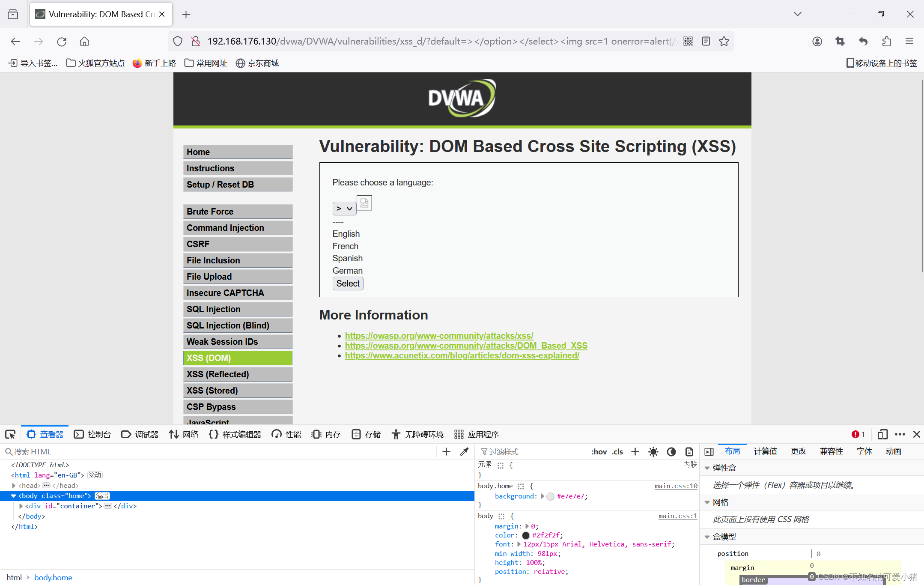
Task: Toggle light color scheme simulation
Action: coord(653,451)
